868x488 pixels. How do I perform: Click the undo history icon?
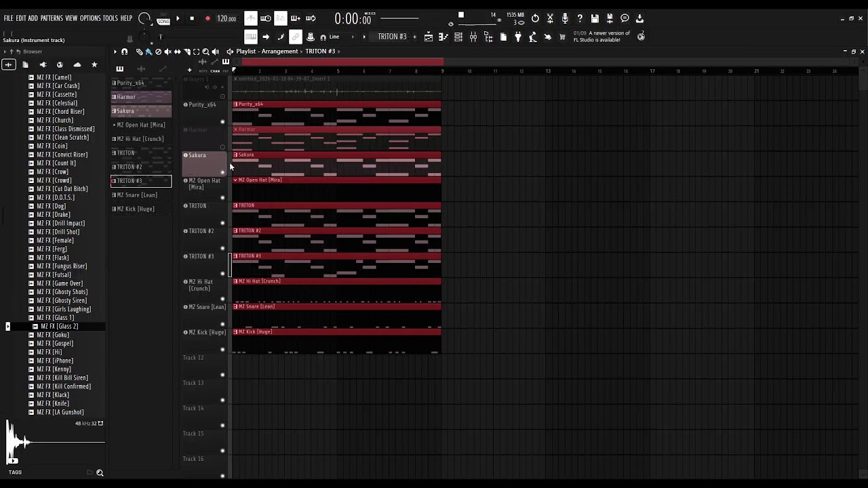tap(535, 18)
